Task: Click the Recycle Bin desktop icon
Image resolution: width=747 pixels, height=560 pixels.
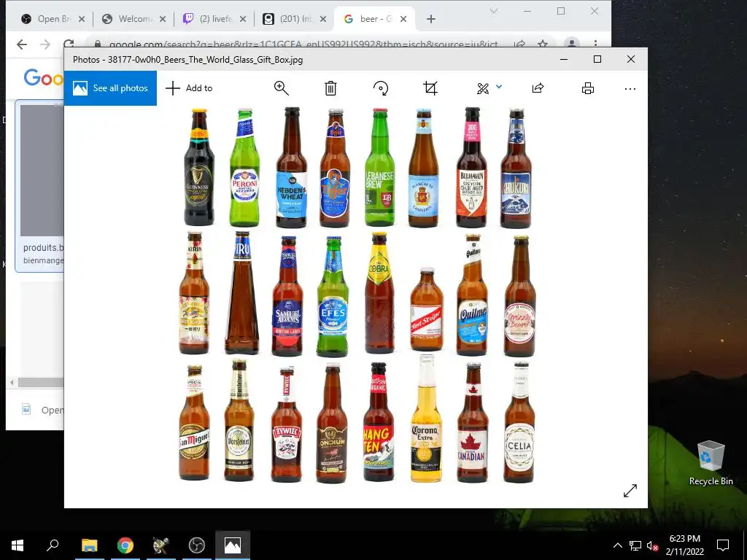Action: 711,462
